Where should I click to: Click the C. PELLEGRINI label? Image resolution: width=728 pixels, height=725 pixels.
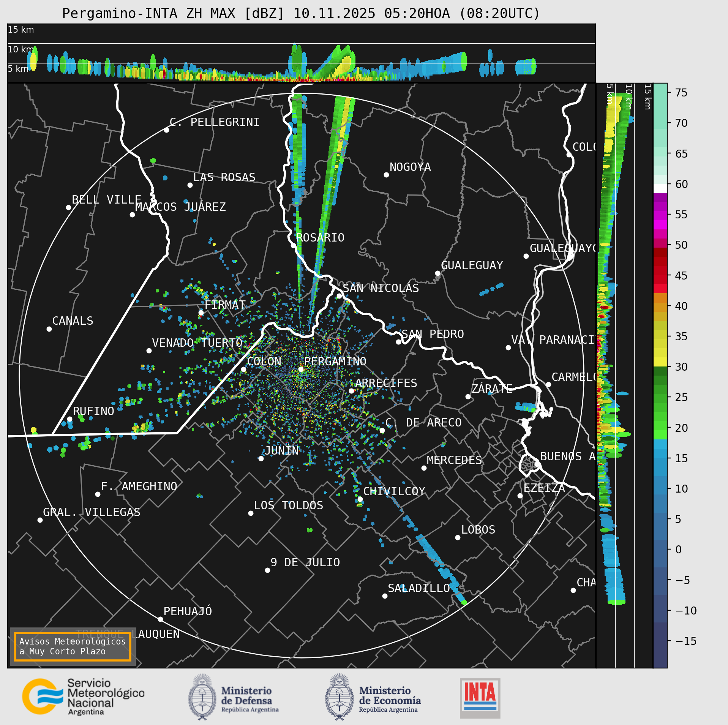coord(215,122)
